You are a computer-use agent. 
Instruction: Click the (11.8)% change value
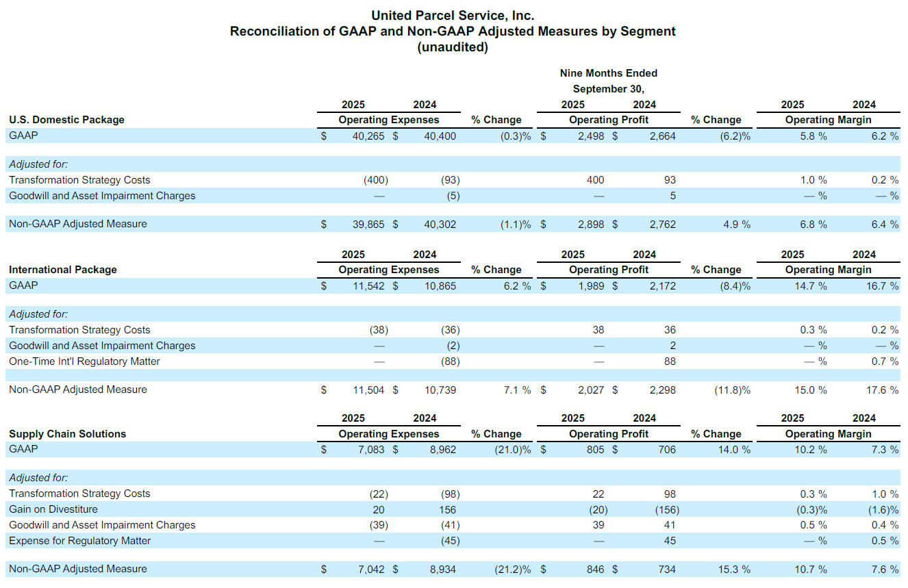731,390
